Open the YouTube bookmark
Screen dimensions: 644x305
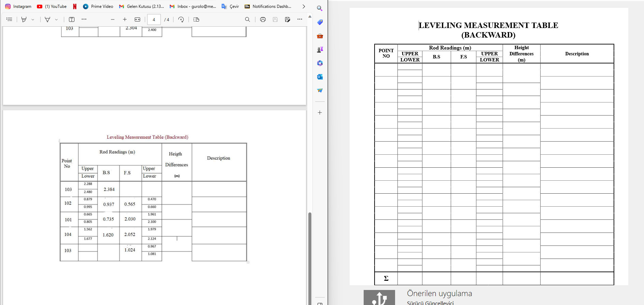pyautogui.click(x=52, y=6)
